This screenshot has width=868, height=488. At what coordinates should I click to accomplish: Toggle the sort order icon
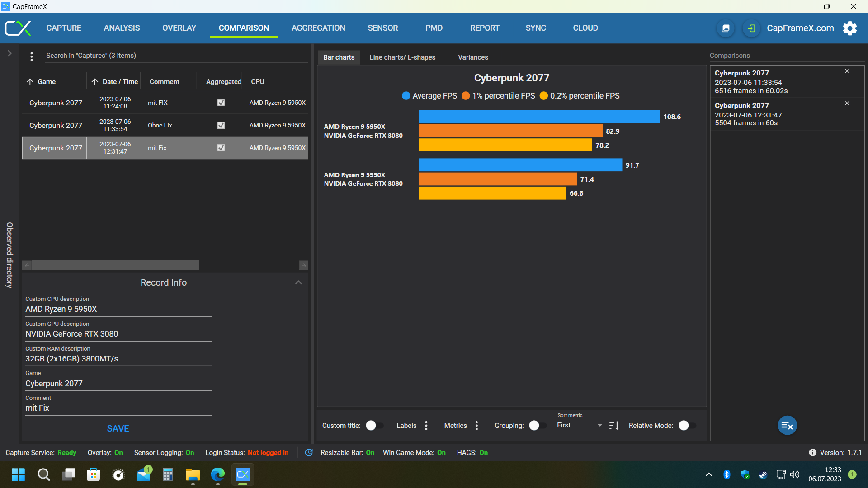(614, 426)
